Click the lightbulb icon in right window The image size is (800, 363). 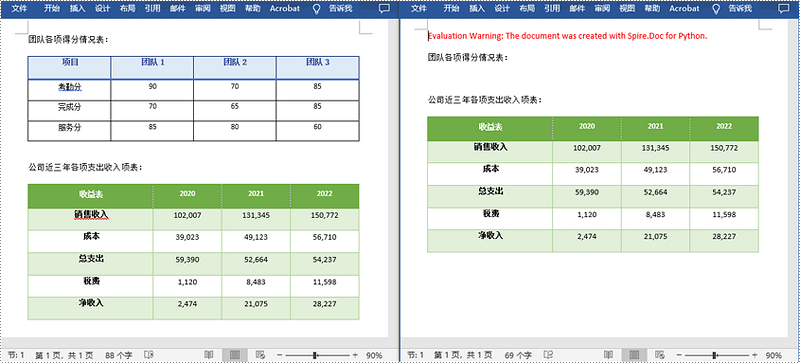[x=716, y=9]
